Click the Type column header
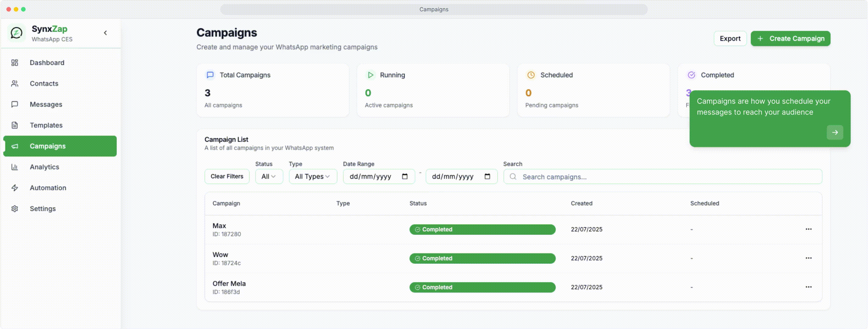 [x=343, y=203]
